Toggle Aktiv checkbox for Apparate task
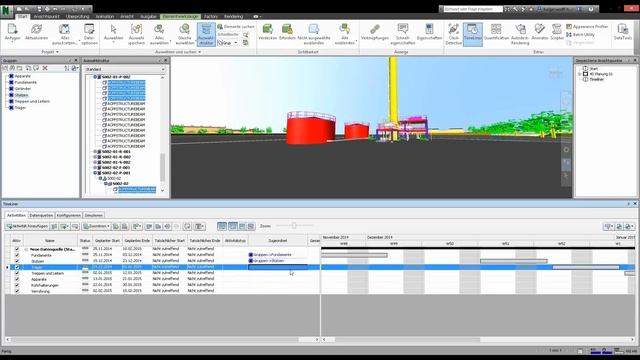Viewport: 640px width, 360px height. tap(17, 279)
